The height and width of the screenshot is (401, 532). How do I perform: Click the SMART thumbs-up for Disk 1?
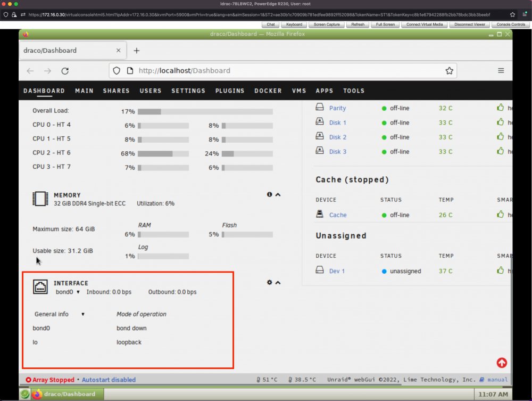click(x=500, y=122)
